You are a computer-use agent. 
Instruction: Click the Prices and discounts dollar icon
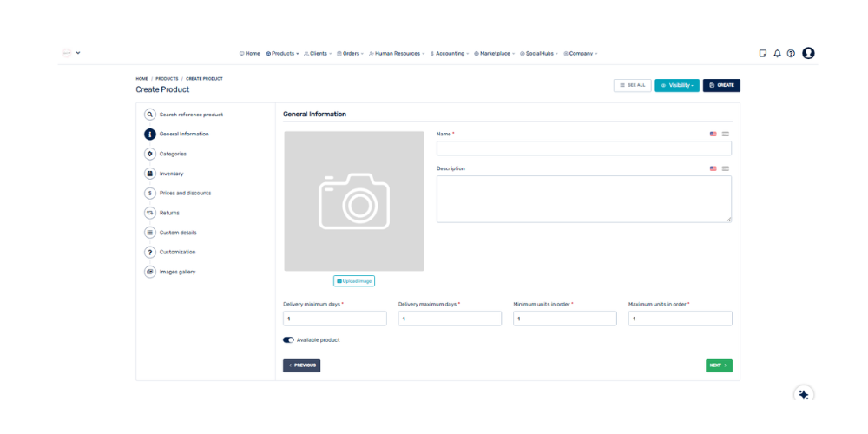pyautogui.click(x=150, y=193)
